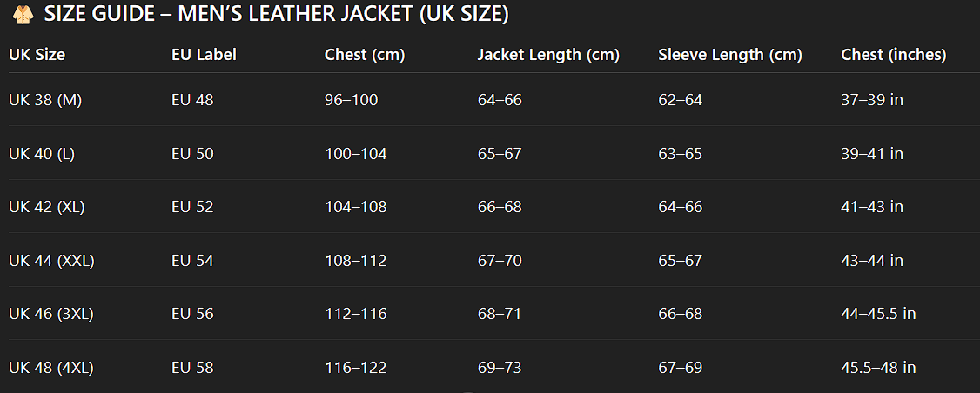Select the UK 42 (XL) row label
This screenshot has width=980, height=393.
(x=47, y=207)
